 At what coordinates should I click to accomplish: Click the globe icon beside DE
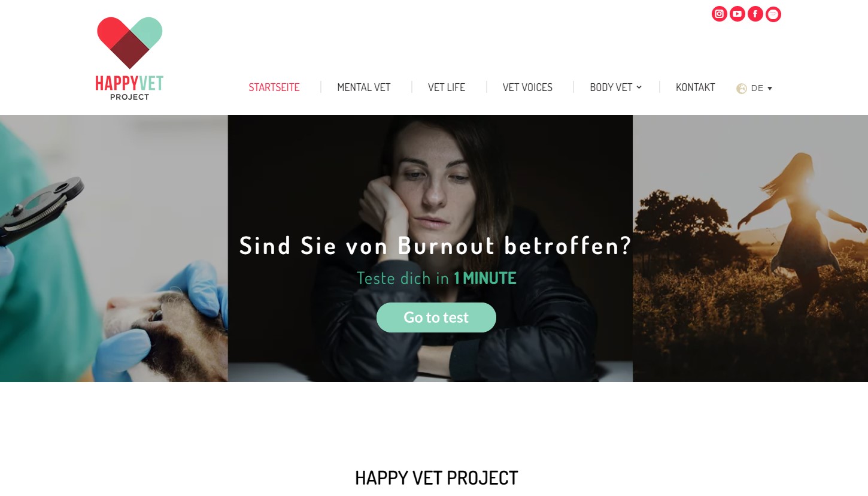tap(741, 89)
